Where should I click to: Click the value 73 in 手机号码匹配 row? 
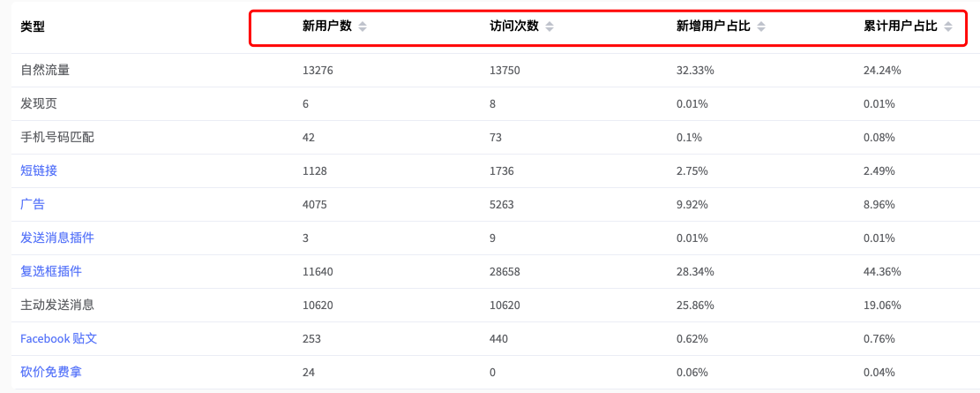[497, 138]
